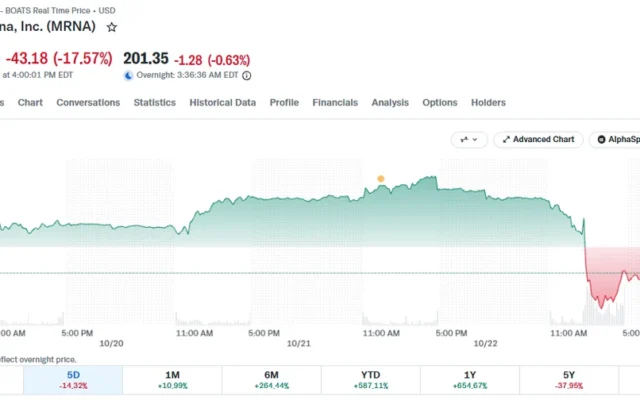The width and height of the screenshot is (640, 400).
Task: Switch chart range to 6M
Action: [271, 380]
